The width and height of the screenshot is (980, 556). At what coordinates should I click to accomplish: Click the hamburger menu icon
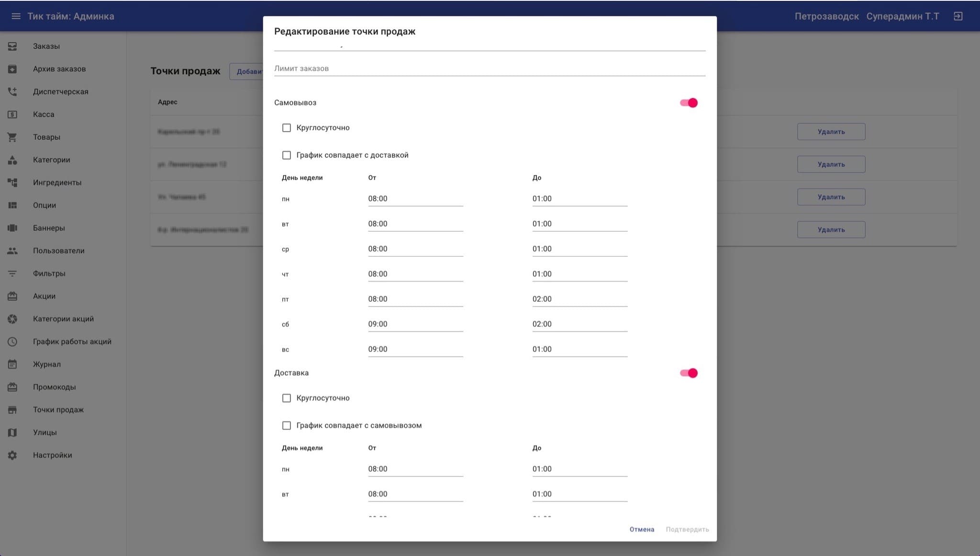(x=16, y=16)
